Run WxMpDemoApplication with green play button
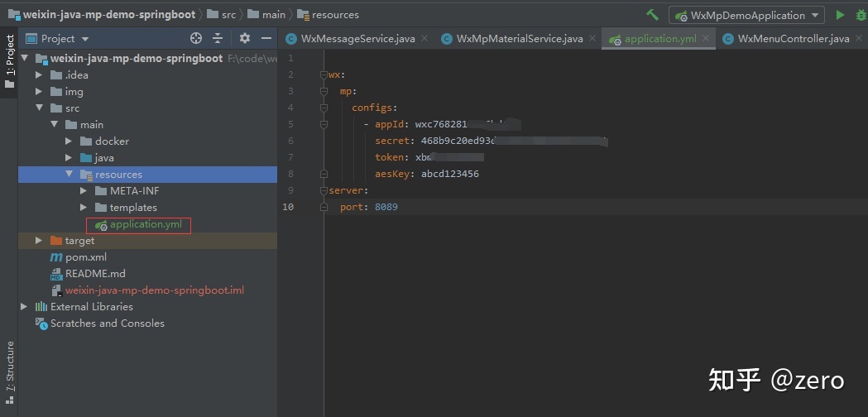 (x=841, y=15)
